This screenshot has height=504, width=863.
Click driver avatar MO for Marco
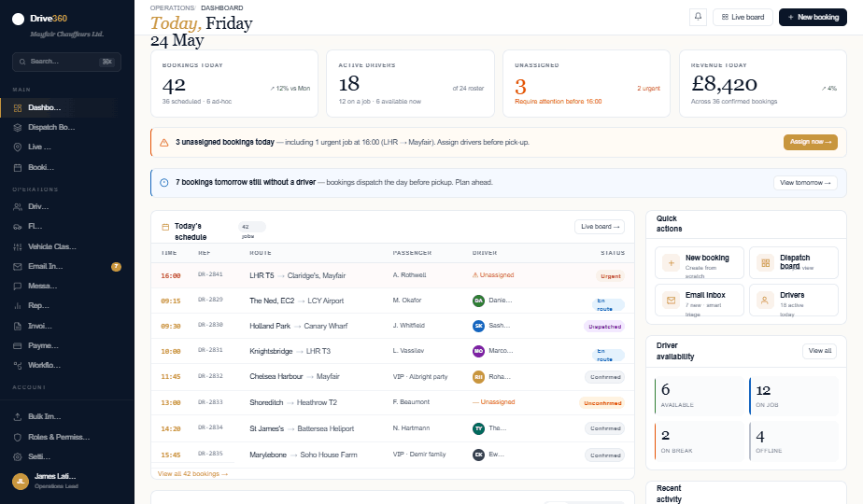pos(478,351)
